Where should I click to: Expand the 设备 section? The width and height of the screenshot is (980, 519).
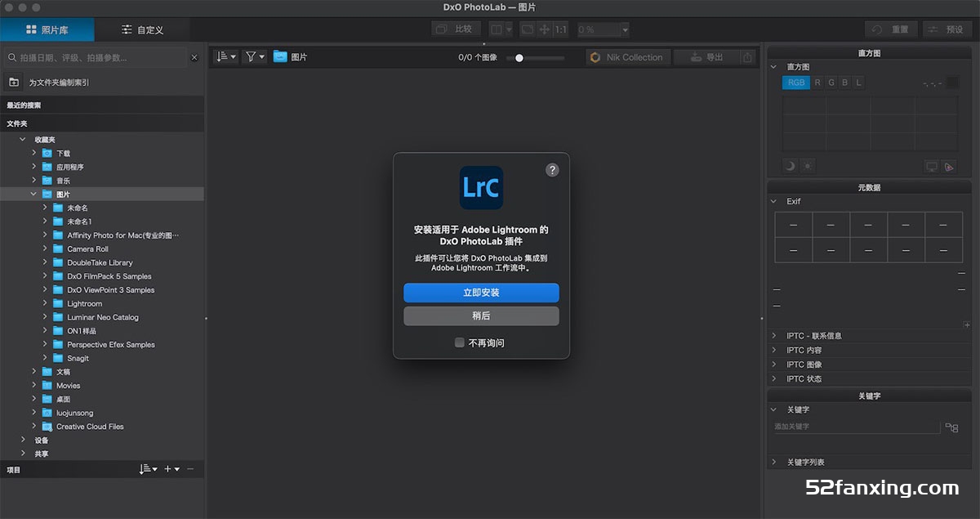[23, 440]
